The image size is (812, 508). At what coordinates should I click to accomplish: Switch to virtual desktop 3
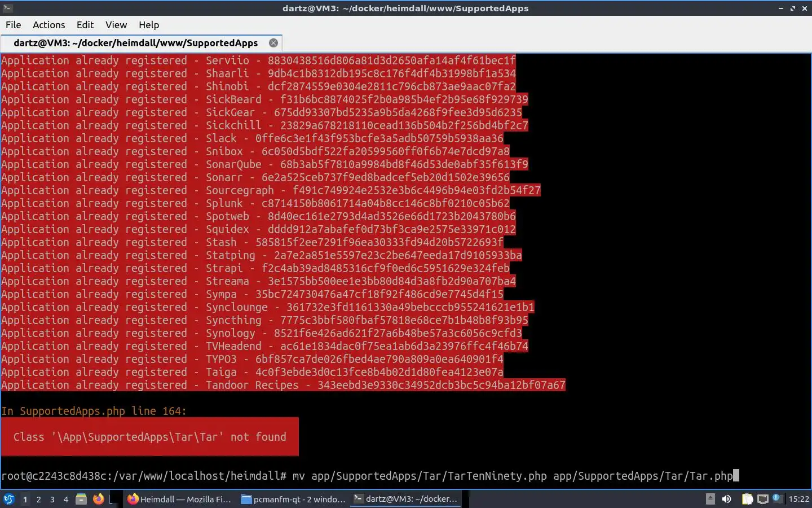tap(52, 499)
